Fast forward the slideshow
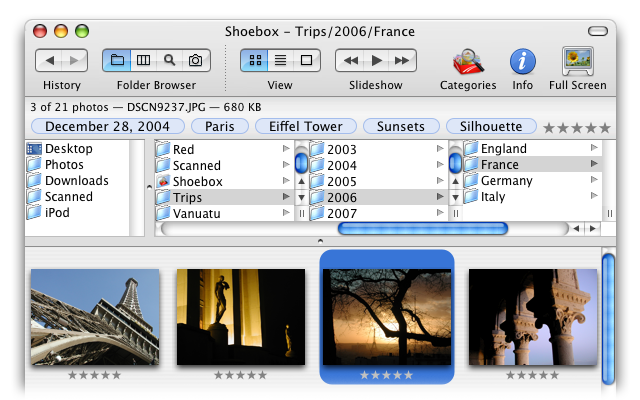The height and width of the screenshot is (400, 640). coord(402,60)
